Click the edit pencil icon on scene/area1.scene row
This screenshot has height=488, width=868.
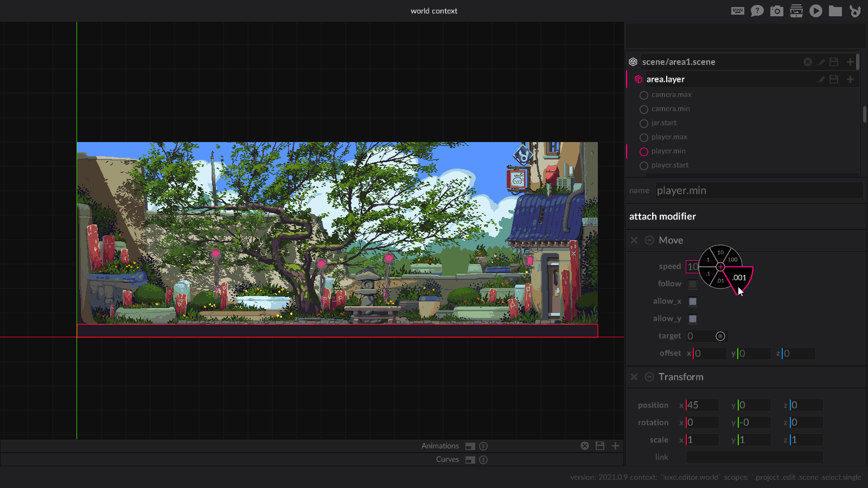click(x=821, y=62)
